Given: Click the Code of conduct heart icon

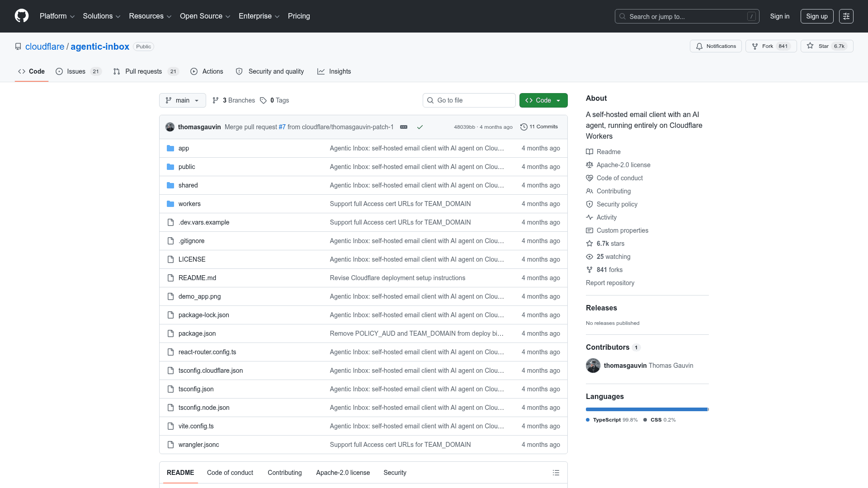Looking at the screenshot, I should [590, 178].
